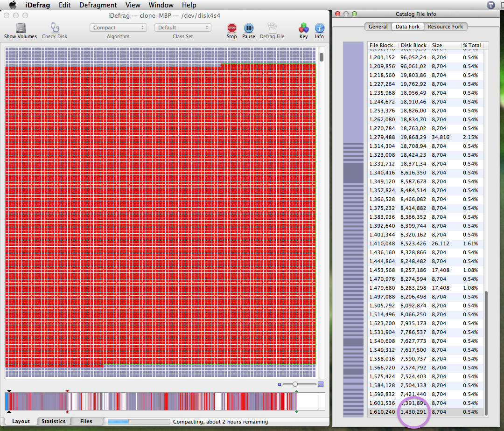Click disk block 96,061,02
Viewport: 504px width, 431px height.
pyautogui.click(x=413, y=66)
